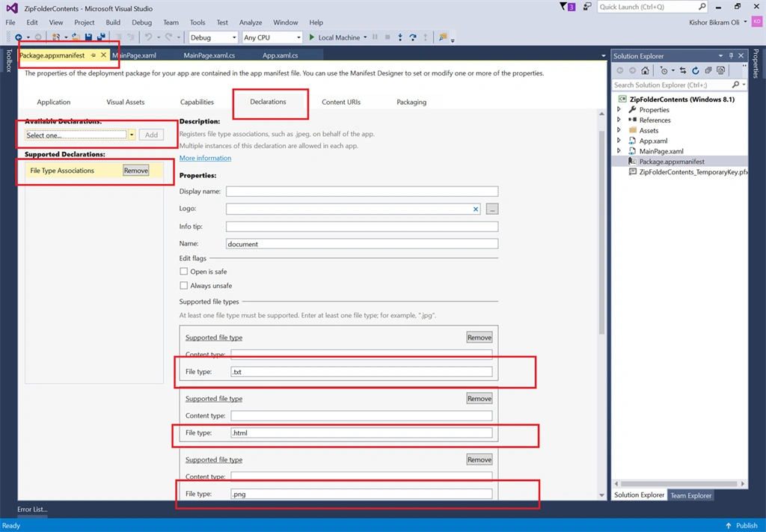Expand the References node
This screenshot has height=532, width=766.
tap(619, 120)
